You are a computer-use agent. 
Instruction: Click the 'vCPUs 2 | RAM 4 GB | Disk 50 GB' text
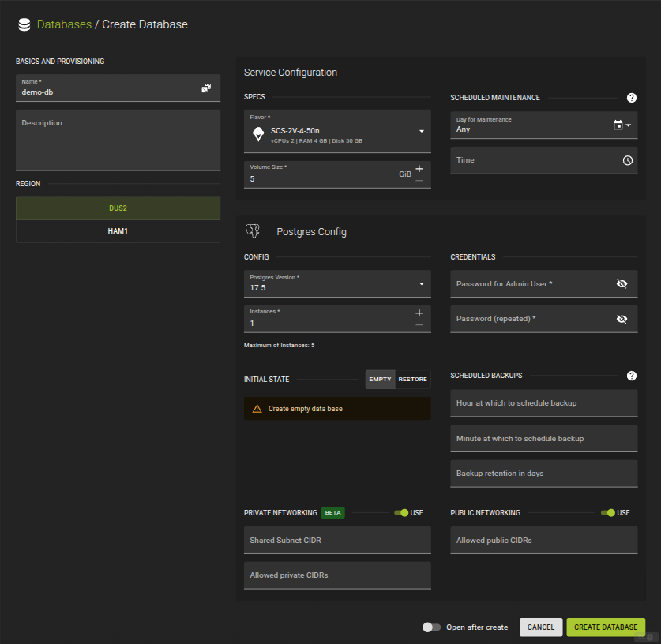316,141
